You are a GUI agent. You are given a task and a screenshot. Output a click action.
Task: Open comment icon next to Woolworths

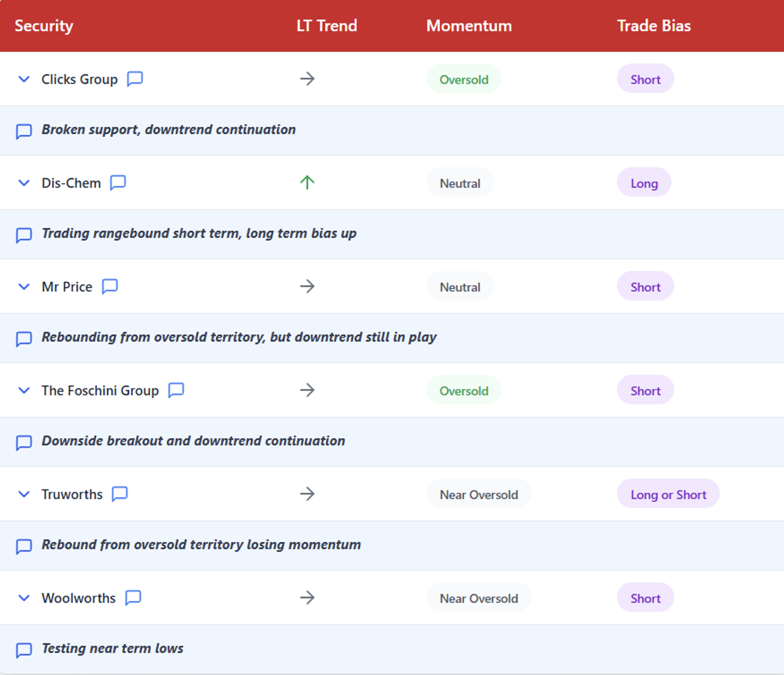(133, 598)
